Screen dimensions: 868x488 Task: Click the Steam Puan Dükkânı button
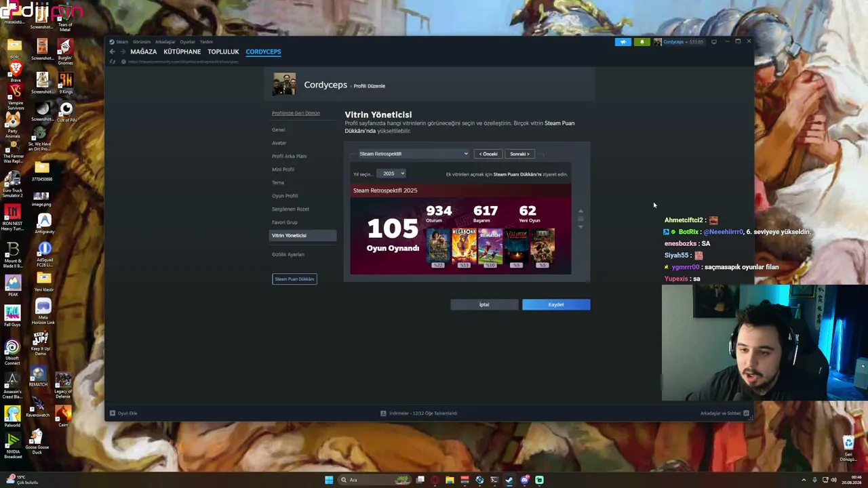294,279
